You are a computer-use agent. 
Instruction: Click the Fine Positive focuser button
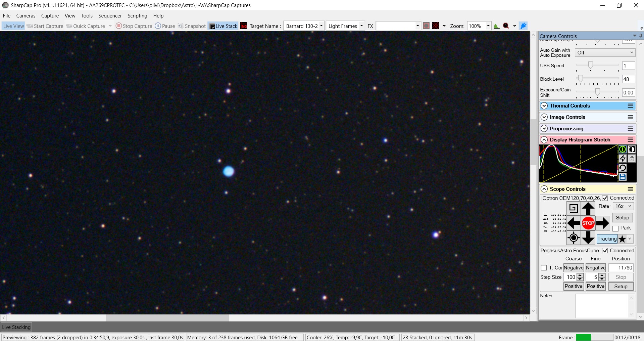coord(595,286)
